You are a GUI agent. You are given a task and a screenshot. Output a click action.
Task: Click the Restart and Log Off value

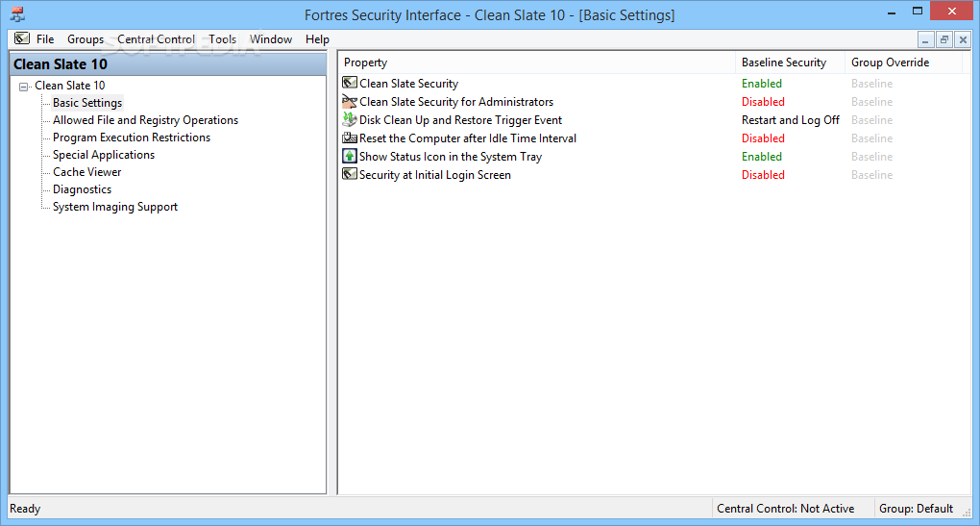pos(791,120)
